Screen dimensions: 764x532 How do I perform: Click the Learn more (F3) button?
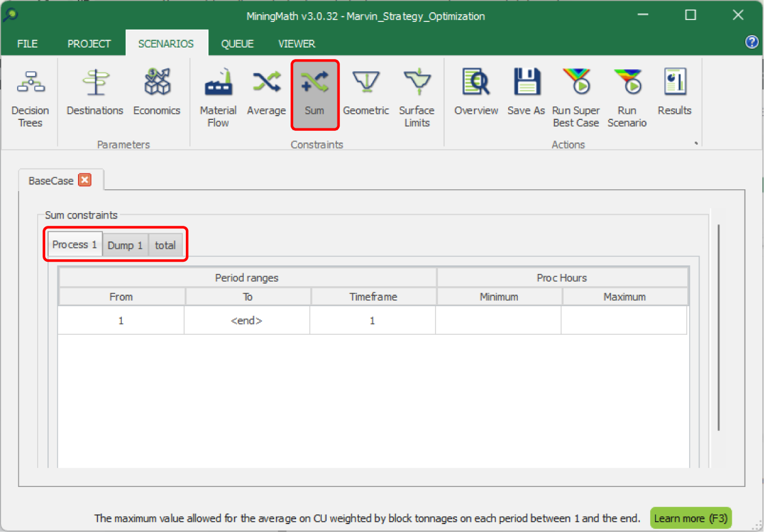click(690, 518)
